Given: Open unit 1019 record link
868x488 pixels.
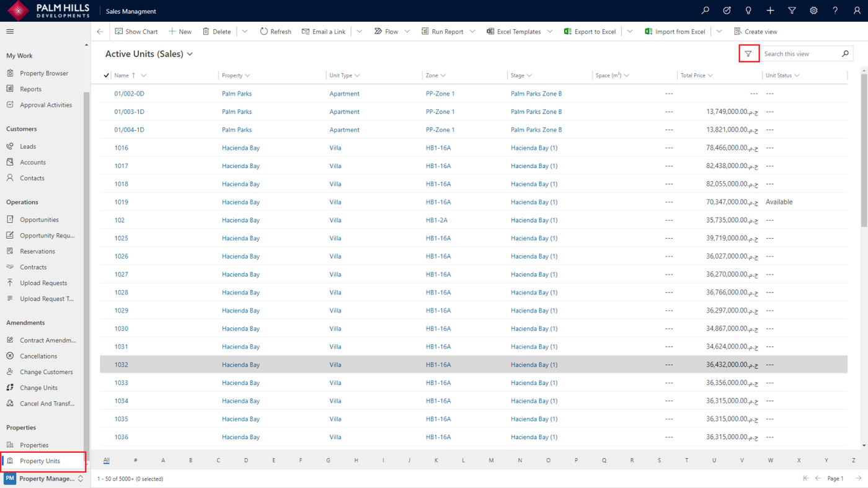Looking at the screenshot, I should (x=121, y=202).
